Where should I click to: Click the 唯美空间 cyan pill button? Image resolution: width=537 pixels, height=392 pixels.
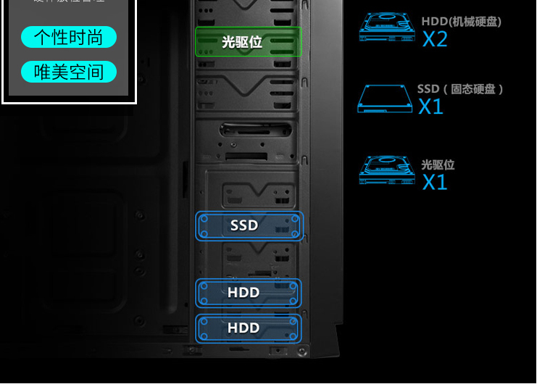click(69, 72)
